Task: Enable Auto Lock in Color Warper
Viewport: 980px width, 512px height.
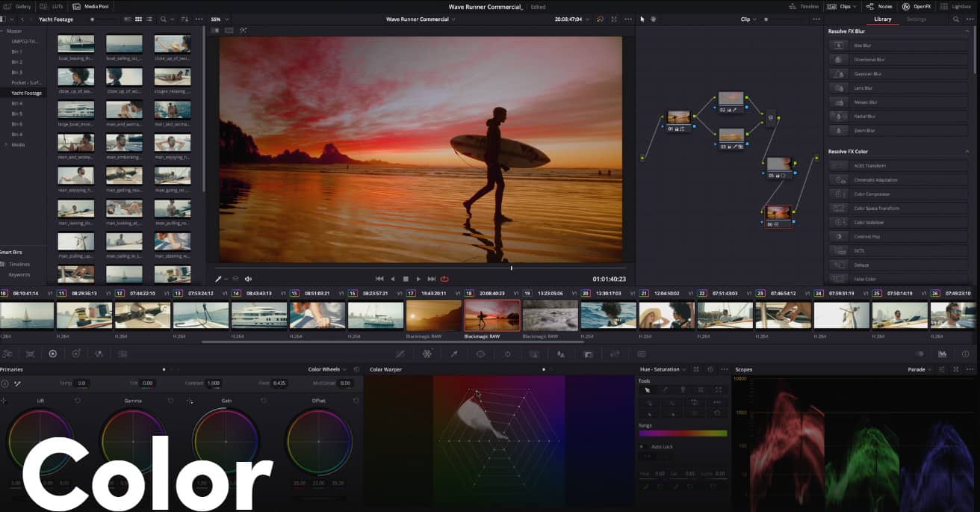Action: point(641,447)
